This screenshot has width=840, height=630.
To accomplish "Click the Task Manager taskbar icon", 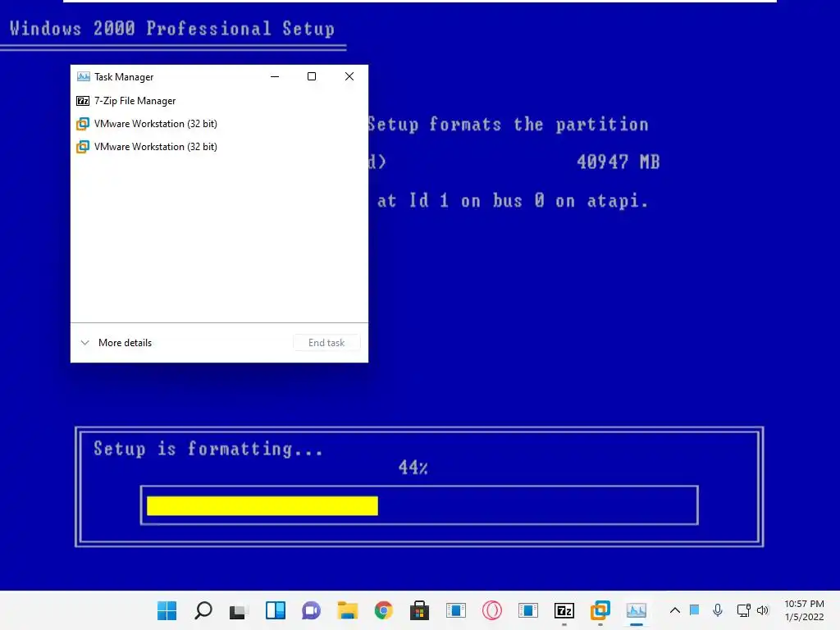I will [x=637, y=610].
